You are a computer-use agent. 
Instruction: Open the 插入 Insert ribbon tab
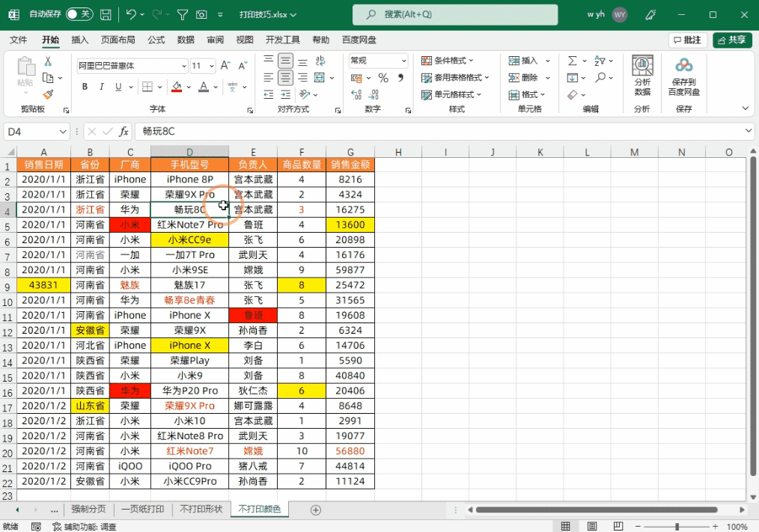tap(80, 40)
